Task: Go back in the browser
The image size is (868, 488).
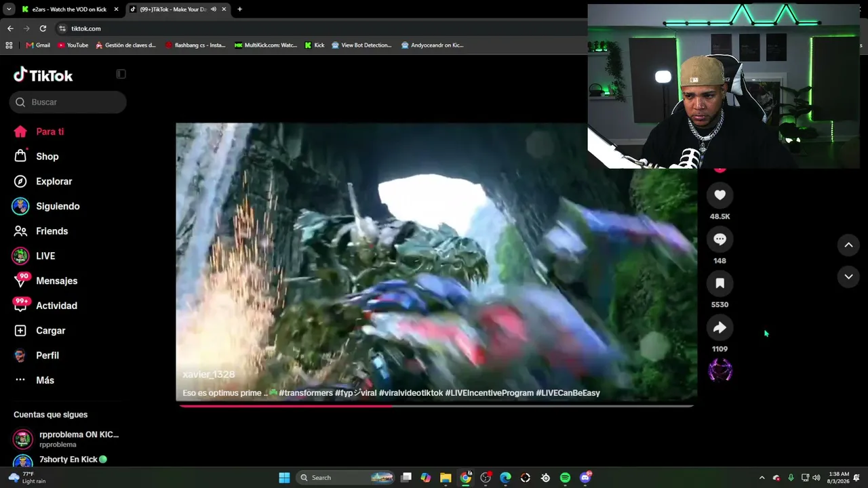Action: 10,28
